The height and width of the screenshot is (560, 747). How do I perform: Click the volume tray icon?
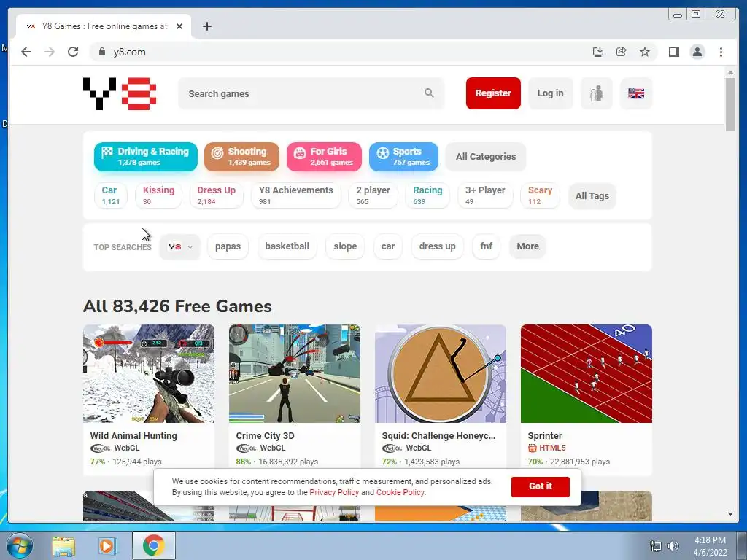click(x=673, y=546)
